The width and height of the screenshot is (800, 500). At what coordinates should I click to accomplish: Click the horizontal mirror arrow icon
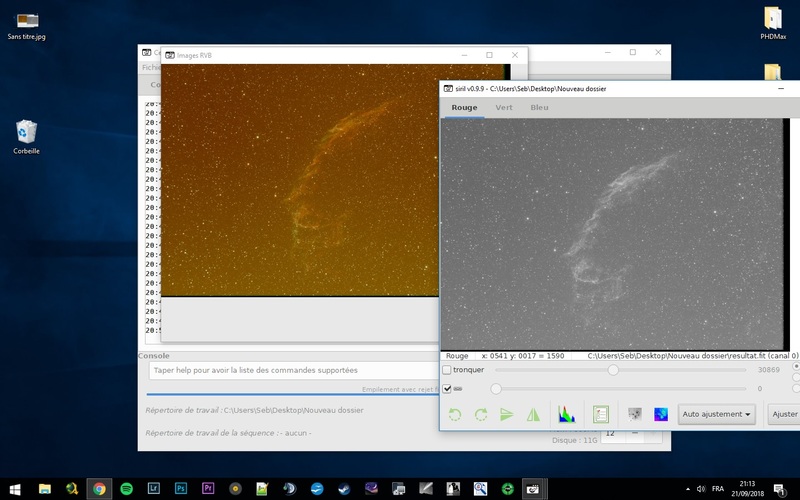(507, 414)
